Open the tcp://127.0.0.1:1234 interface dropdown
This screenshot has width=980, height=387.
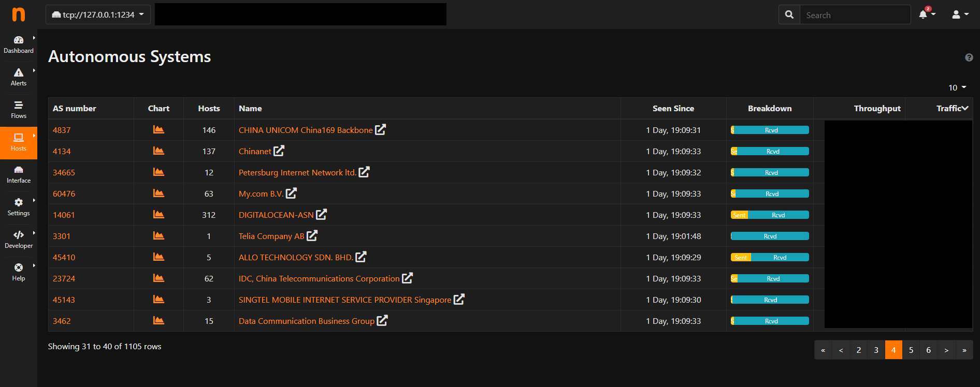click(x=98, y=14)
